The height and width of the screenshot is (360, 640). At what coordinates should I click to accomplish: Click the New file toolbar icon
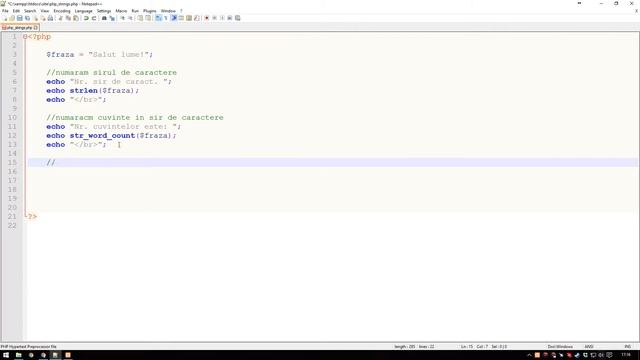click(x=5, y=18)
